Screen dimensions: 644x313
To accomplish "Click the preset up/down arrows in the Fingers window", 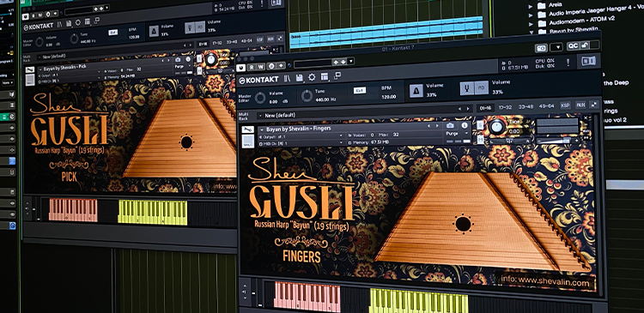I will point(339,62).
